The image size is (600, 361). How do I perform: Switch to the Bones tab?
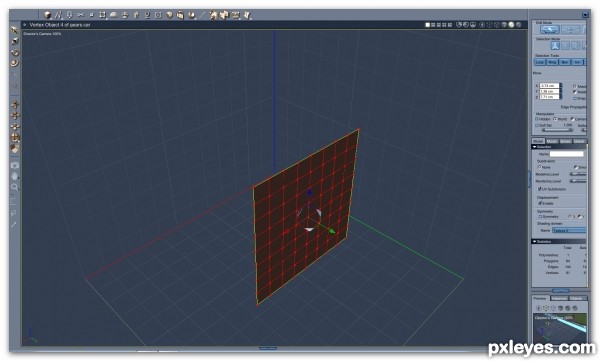coord(565,141)
